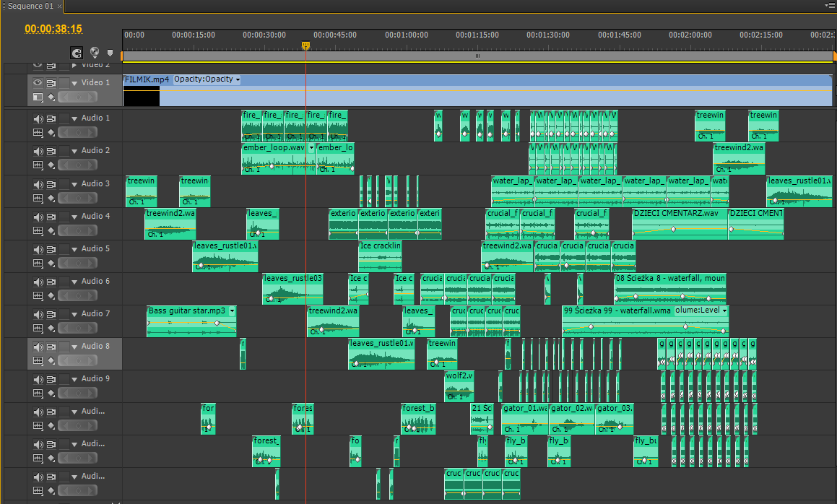Mute Audio 3 track speaker

pyautogui.click(x=38, y=184)
